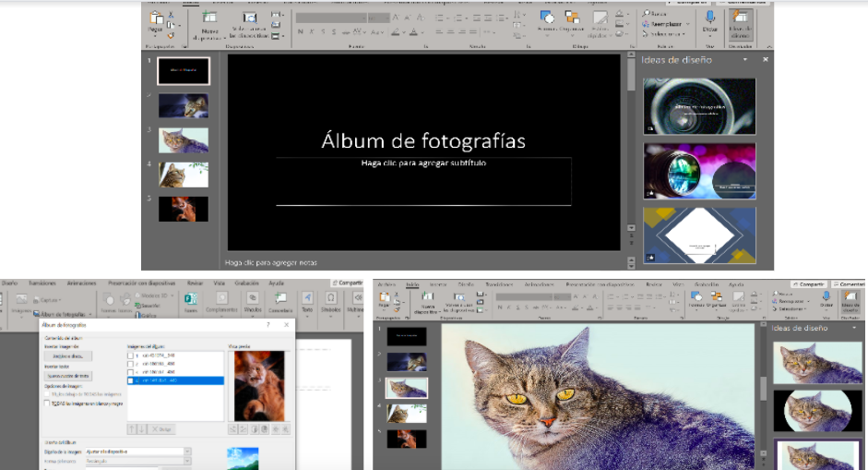The image size is (868, 470).
Task: Click the Comentario icon in the lower-left window
Action: pyautogui.click(x=280, y=298)
